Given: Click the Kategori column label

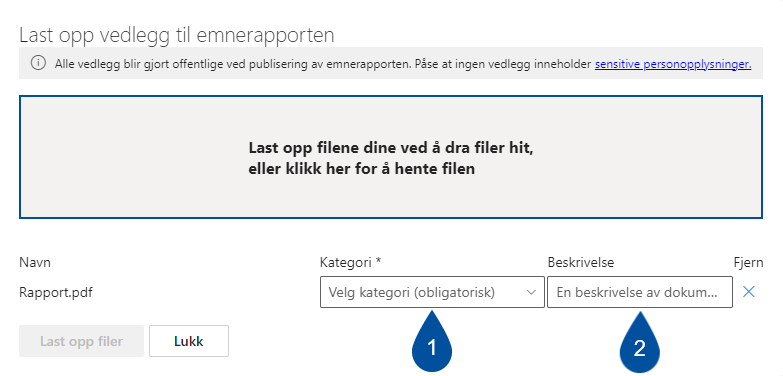Looking at the screenshot, I should tap(351, 262).
